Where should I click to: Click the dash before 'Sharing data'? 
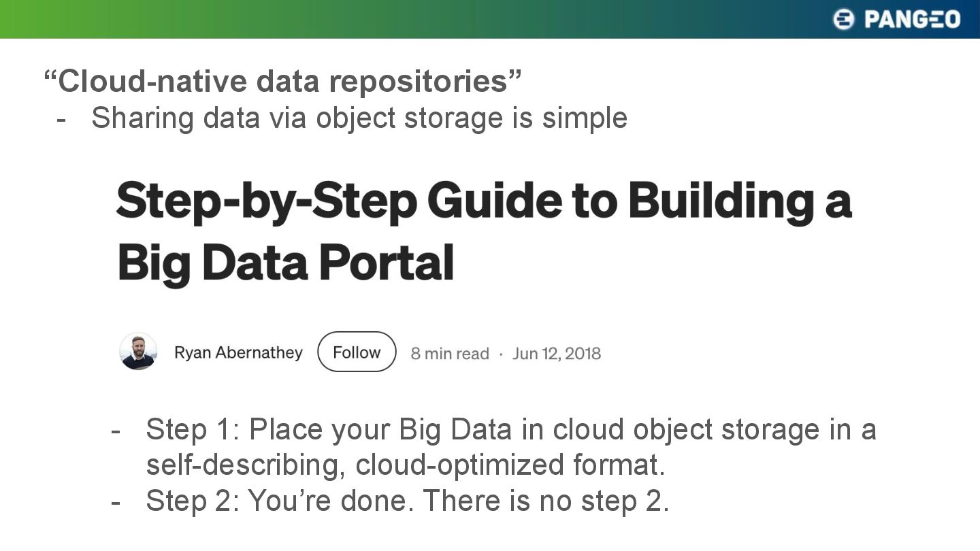(x=62, y=120)
